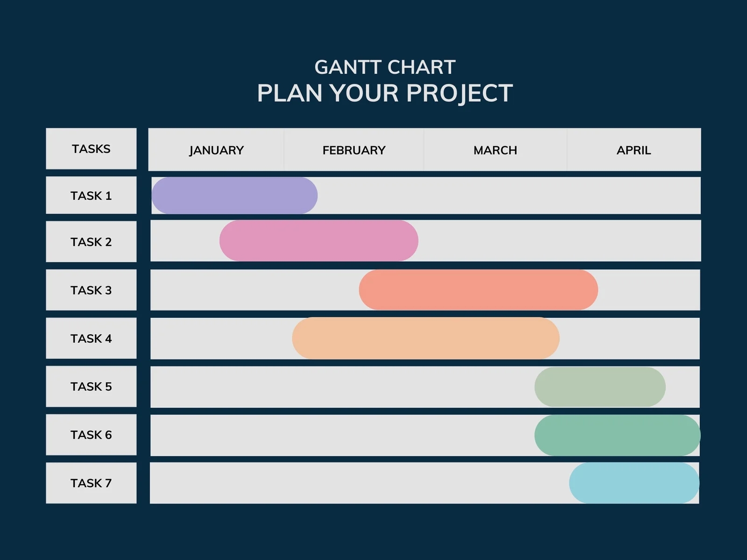The height and width of the screenshot is (560, 747).
Task: Click the pale green Task 5 bar
Action: 600,387
